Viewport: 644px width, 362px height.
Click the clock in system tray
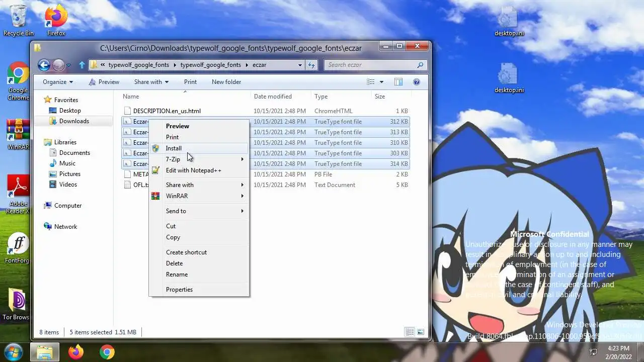pyautogui.click(x=618, y=352)
